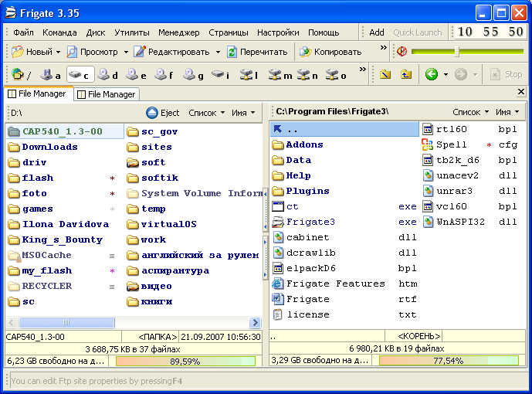Open network drive m
The width and height of the screenshot is (532, 394).
pyautogui.click(x=280, y=74)
